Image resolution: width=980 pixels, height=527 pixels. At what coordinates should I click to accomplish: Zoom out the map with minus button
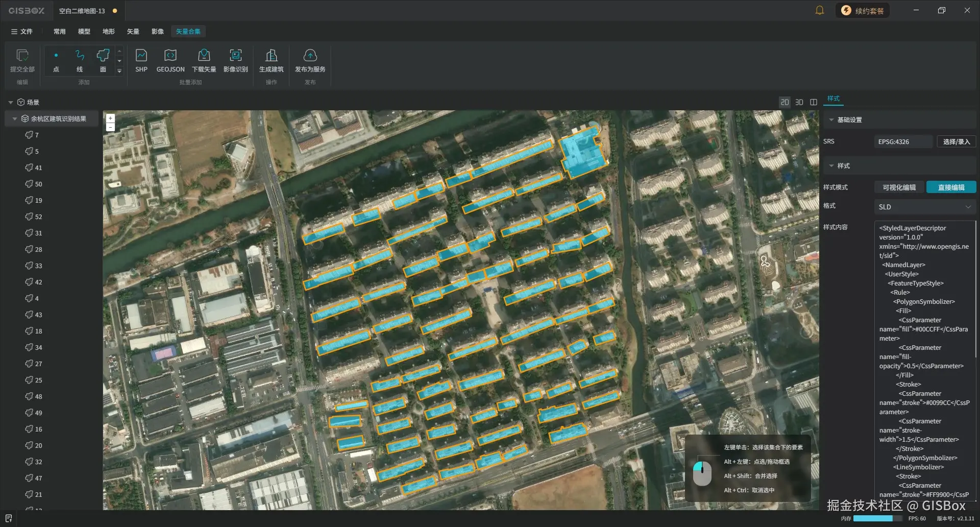(110, 127)
